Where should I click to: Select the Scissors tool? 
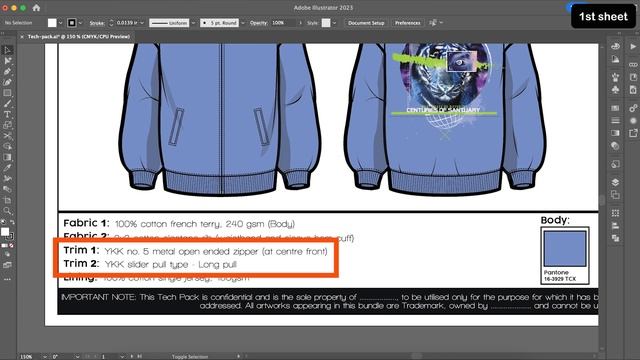[x=7, y=136]
